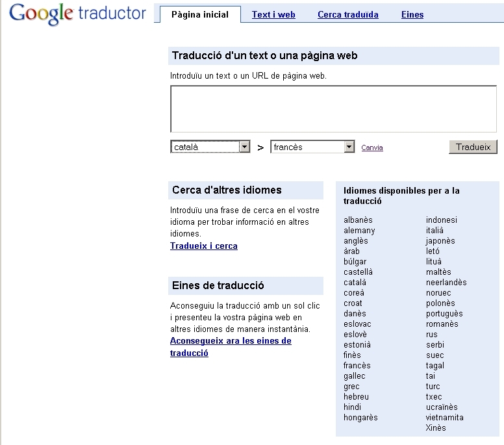The image size is (504, 445).
Task: Select Xinès at the bottom of the languages list
Action: pos(436,428)
